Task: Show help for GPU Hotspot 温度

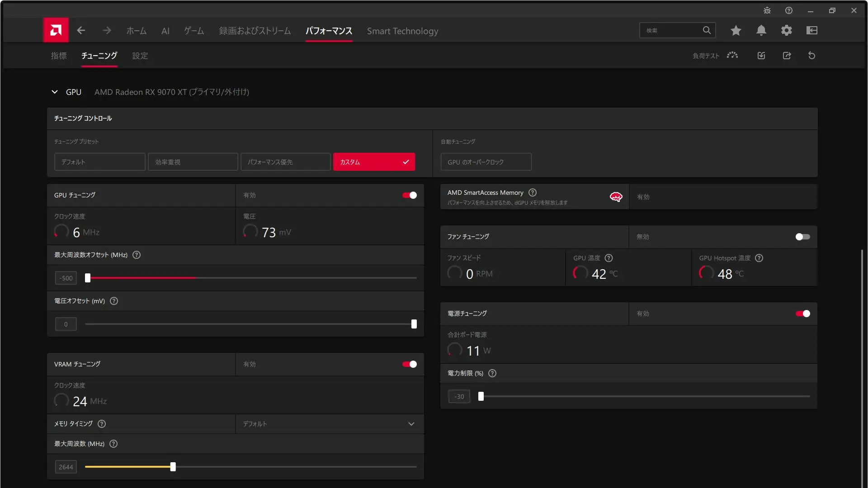Action: (x=759, y=258)
